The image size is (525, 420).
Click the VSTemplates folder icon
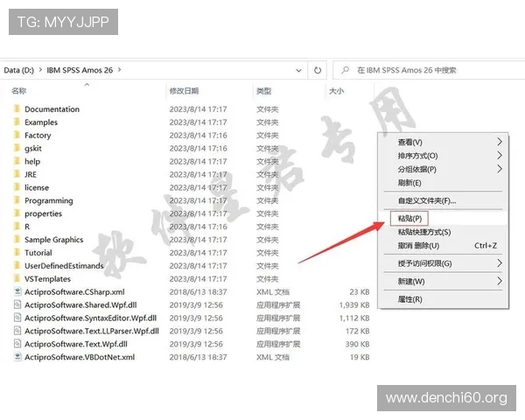pos(17,278)
